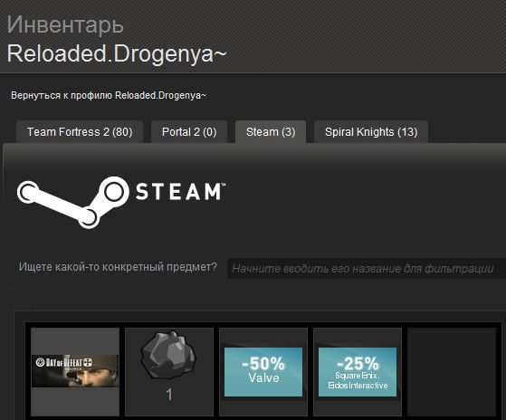Open the Spiral Knights (13) tab

point(371,131)
